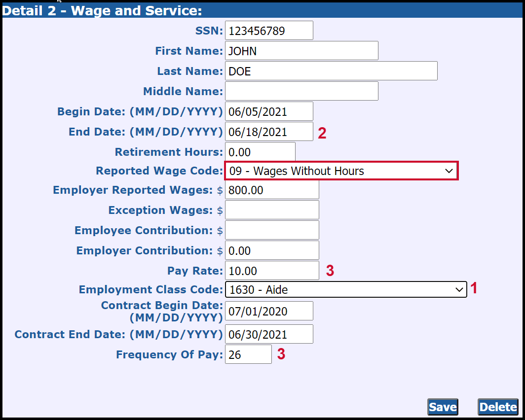The image size is (525, 420).
Task: Click the Delete button
Action: click(497, 407)
